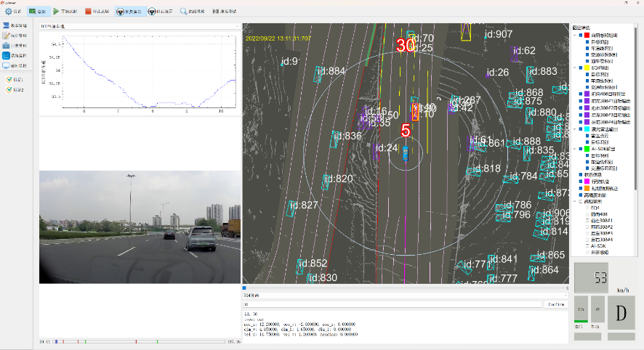Collapse the 自研感知输出 tree node

pos(575,36)
